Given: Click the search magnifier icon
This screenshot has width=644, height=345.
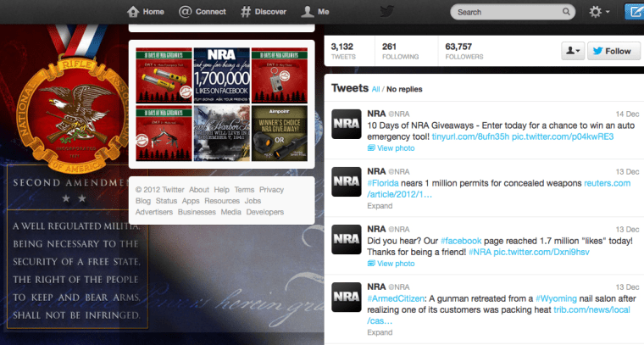Looking at the screenshot, I should click(566, 12).
